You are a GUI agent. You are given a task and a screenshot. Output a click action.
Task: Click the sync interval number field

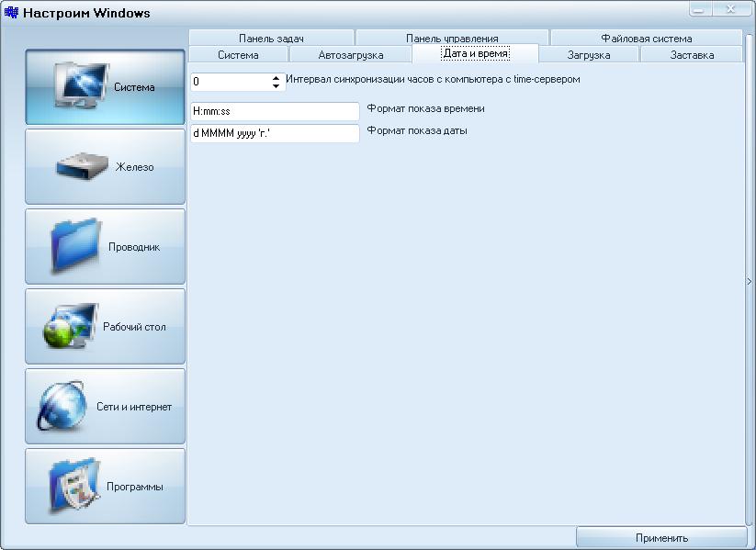click(x=231, y=82)
